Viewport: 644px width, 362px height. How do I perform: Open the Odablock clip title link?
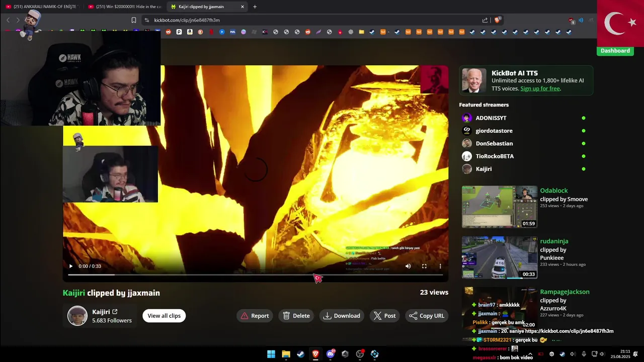click(x=554, y=191)
